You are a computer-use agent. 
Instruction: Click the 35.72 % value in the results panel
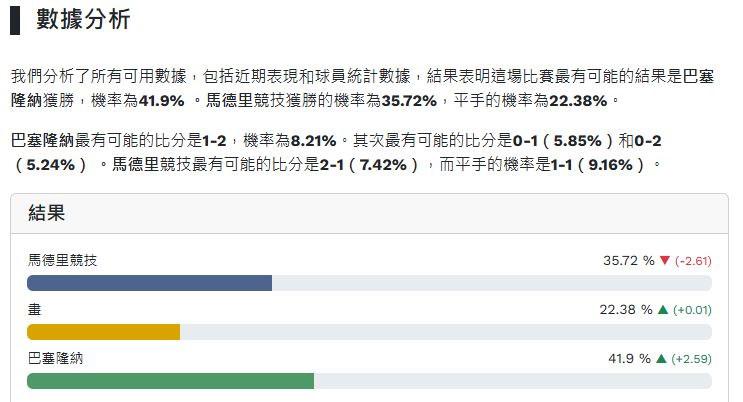pos(628,261)
